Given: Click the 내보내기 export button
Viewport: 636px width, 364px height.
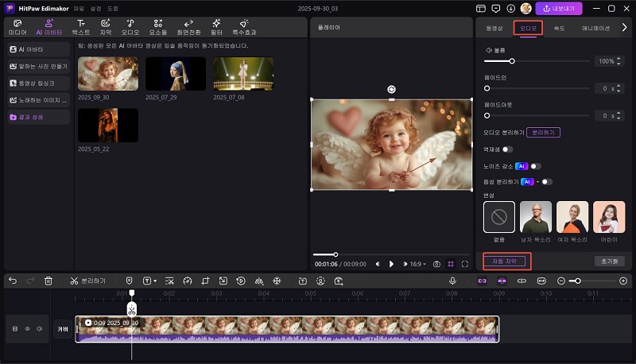Looking at the screenshot, I should (x=559, y=9).
